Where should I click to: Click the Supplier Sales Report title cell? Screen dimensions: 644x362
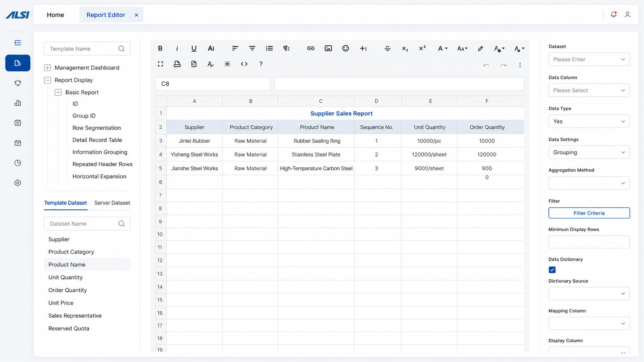coord(345,113)
